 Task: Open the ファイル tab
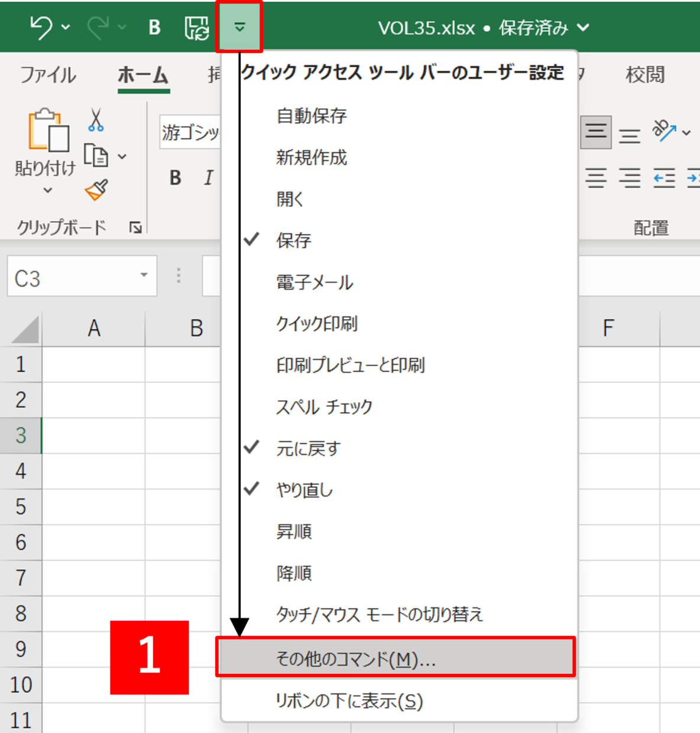coord(48,75)
